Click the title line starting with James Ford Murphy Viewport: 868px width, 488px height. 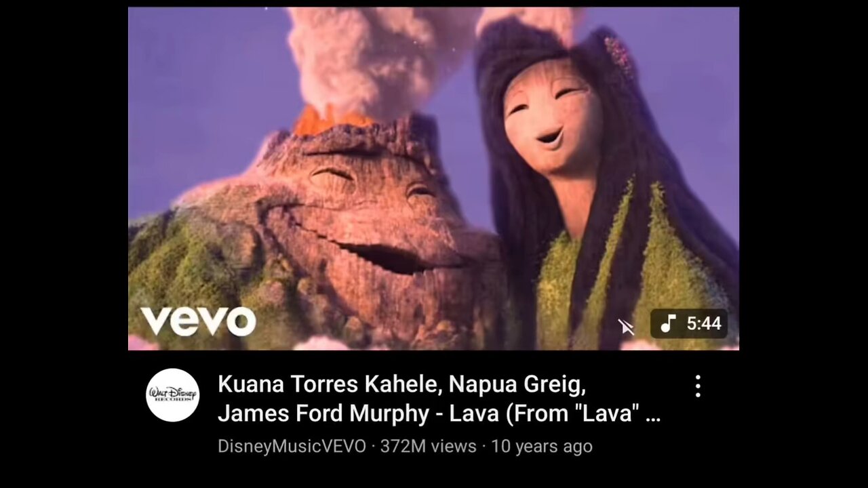[439, 413]
